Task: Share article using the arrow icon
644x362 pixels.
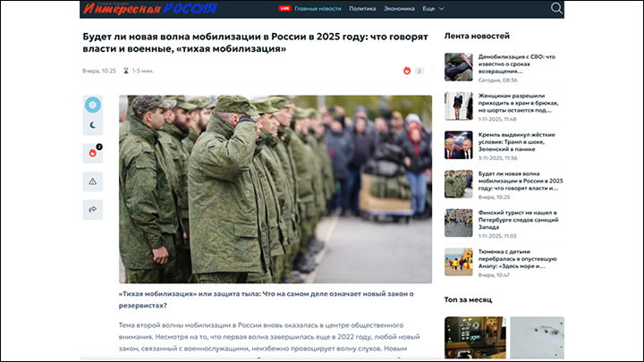Action: click(x=93, y=209)
